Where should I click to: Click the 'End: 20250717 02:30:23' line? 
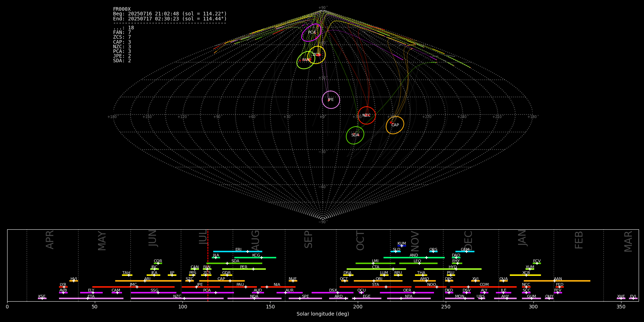click(170, 19)
